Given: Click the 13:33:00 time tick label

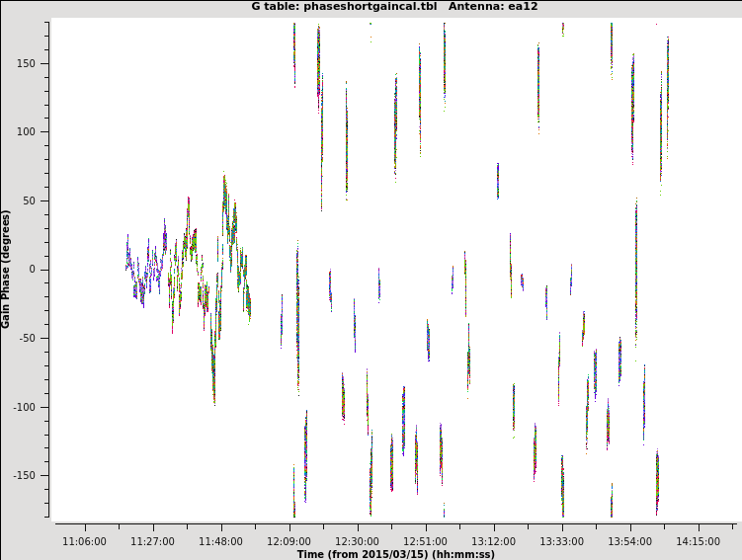Looking at the screenshot, I should click(x=561, y=541).
